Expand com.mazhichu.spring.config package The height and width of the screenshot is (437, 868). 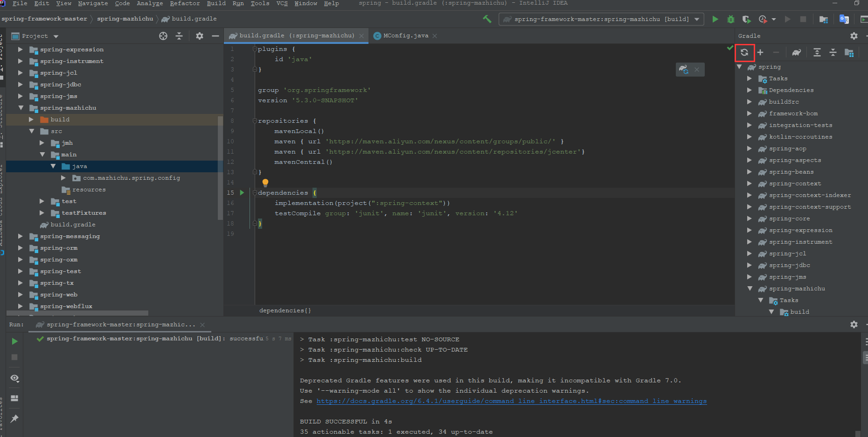tap(63, 177)
